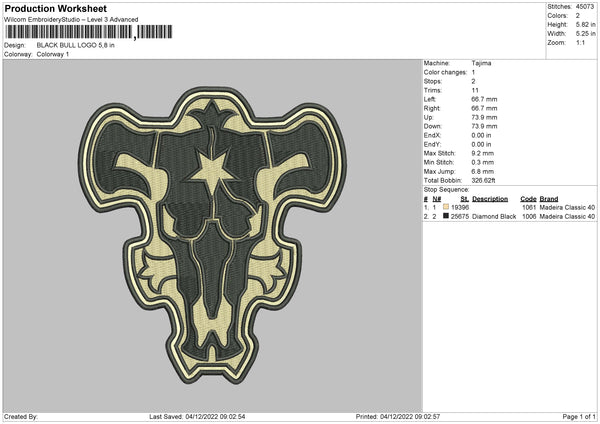
Task: Click the "Design:" label
Action: pos(15,45)
